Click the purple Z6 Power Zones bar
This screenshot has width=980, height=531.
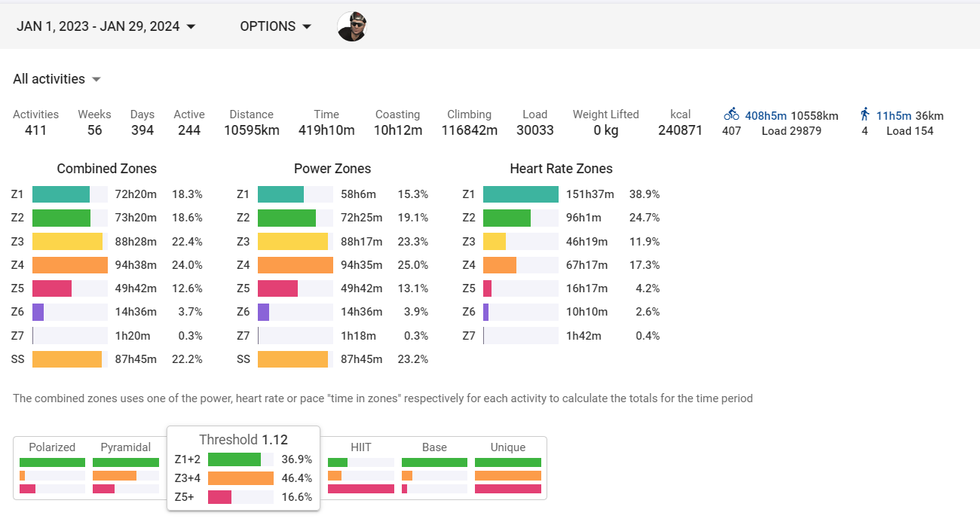(x=263, y=312)
